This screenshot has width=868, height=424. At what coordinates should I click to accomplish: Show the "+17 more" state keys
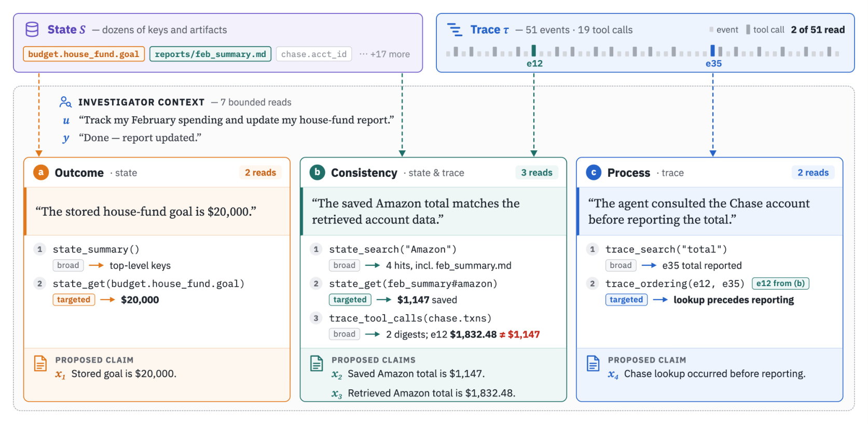click(384, 54)
